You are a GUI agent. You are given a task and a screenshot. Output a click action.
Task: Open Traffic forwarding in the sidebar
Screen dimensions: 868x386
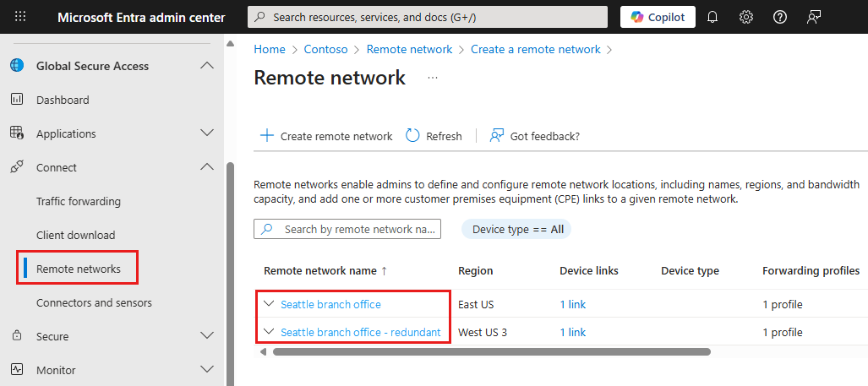click(79, 201)
